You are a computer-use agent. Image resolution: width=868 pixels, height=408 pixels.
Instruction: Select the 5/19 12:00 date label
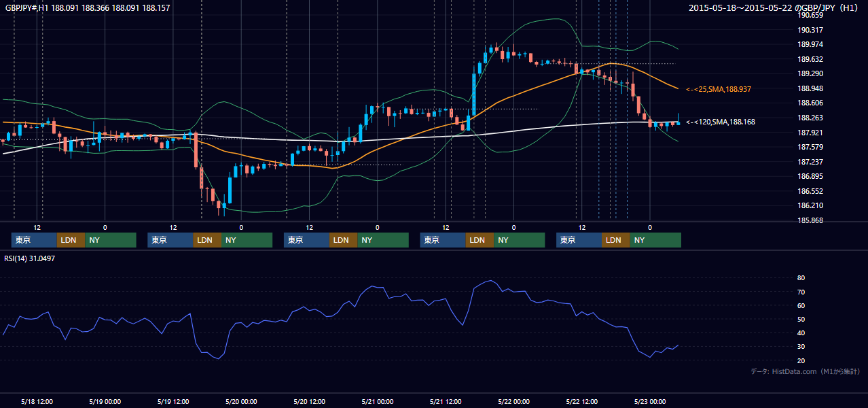point(173,401)
